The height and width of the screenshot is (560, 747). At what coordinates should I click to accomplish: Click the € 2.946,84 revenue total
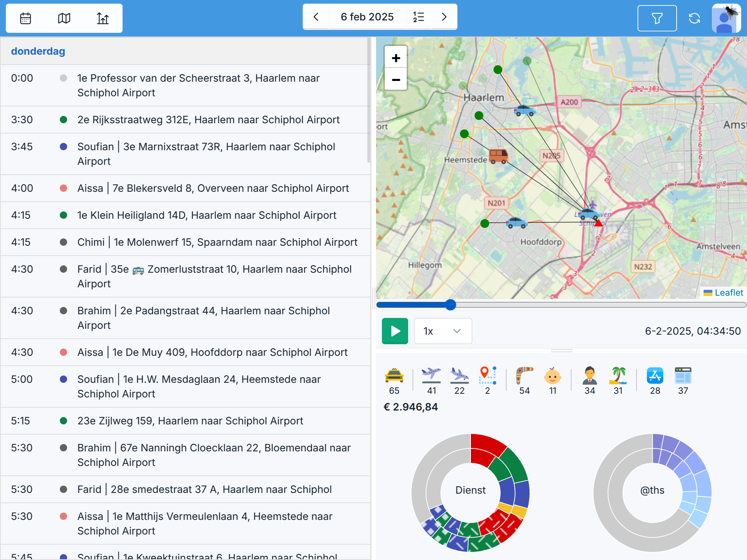411,407
